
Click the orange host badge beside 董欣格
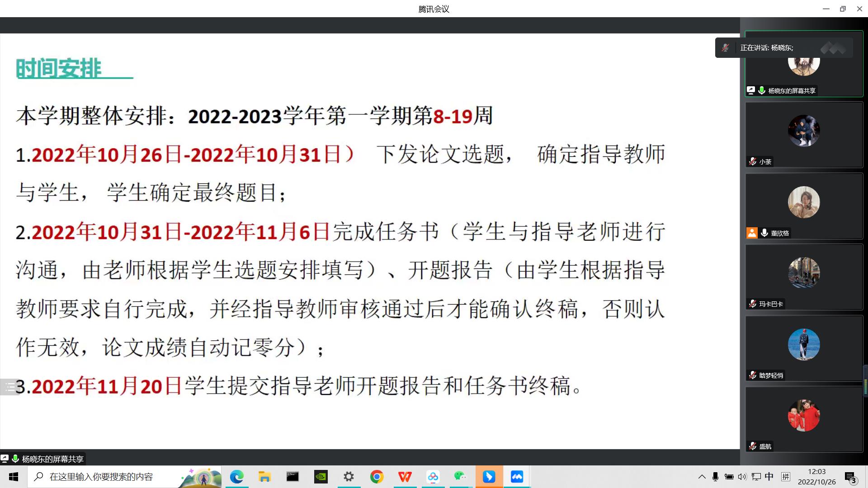(x=752, y=233)
